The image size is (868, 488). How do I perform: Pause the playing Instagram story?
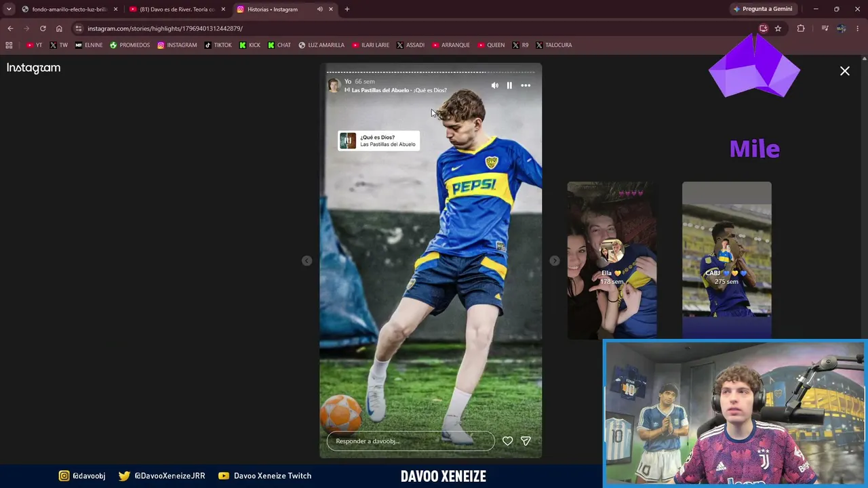click(509, 85)
